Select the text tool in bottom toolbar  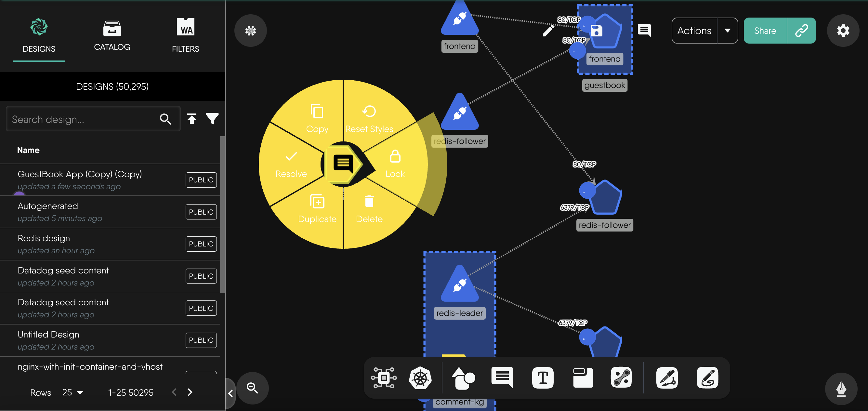[x=542, y=378]
